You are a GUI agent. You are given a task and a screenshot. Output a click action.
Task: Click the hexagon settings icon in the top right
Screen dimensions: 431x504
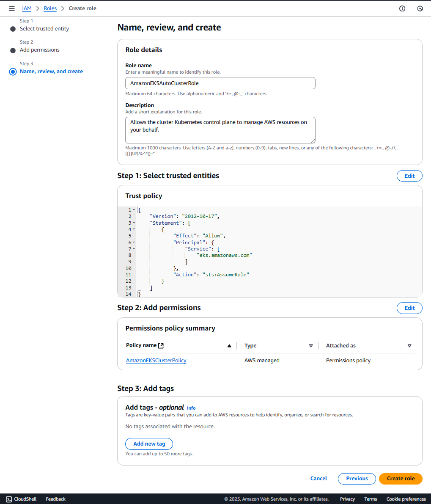[420, 9]
